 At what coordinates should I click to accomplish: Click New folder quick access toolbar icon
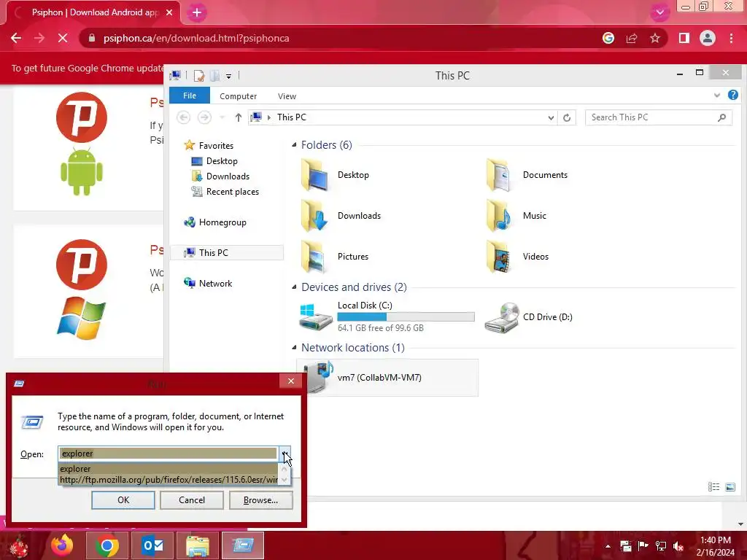215,76
